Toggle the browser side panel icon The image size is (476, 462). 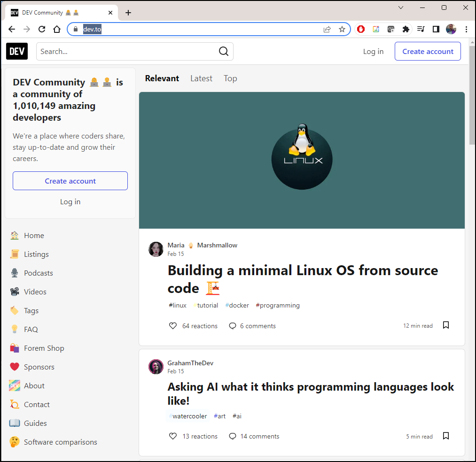click(x=436, y=29)
